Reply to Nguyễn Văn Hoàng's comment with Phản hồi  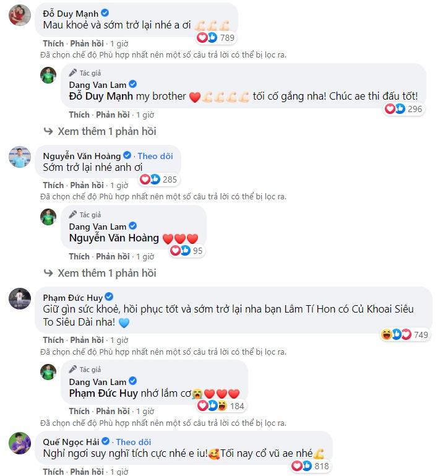87,185
